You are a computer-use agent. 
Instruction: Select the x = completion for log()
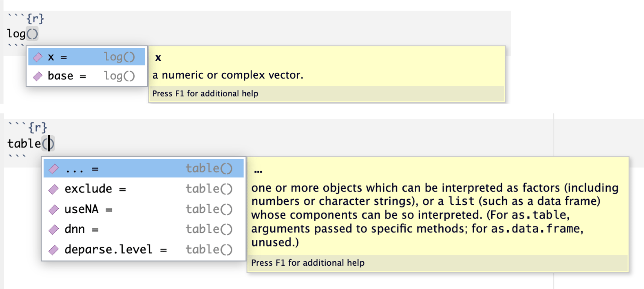point(87,57)
